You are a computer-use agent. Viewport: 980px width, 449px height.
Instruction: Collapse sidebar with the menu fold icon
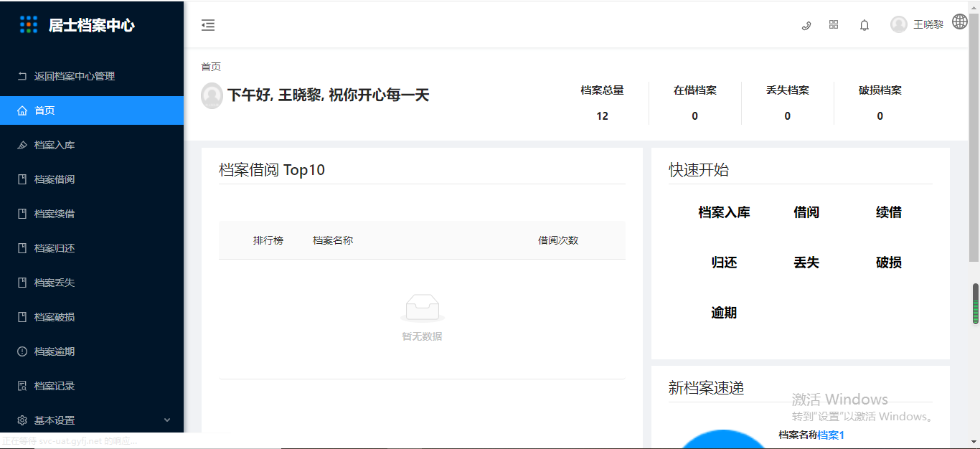click(208, 25)
